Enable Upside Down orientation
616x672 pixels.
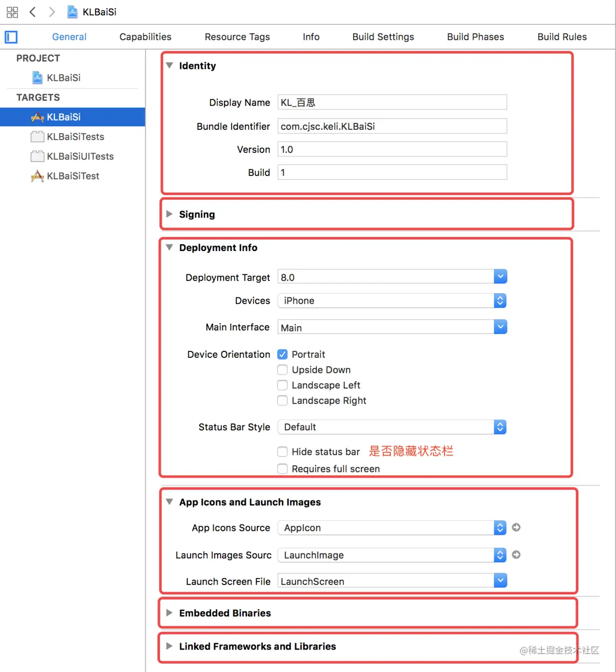[x=282, y=370]
